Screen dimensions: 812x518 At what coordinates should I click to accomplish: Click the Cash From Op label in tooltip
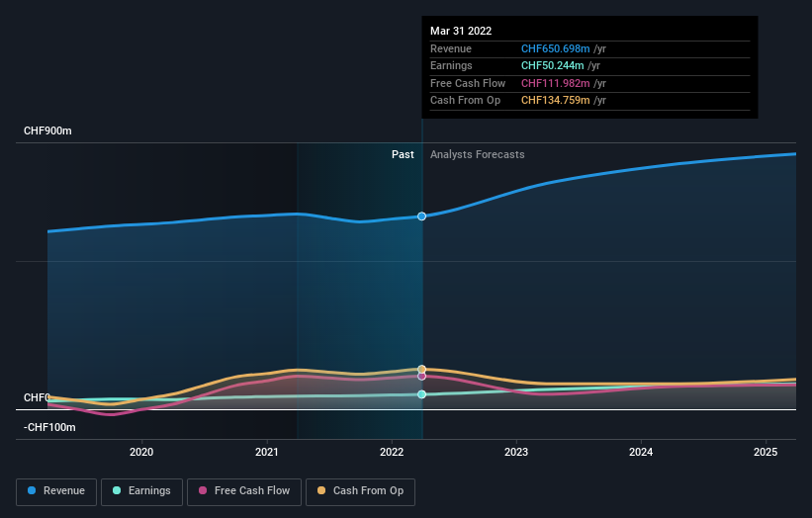click(465, 101)
